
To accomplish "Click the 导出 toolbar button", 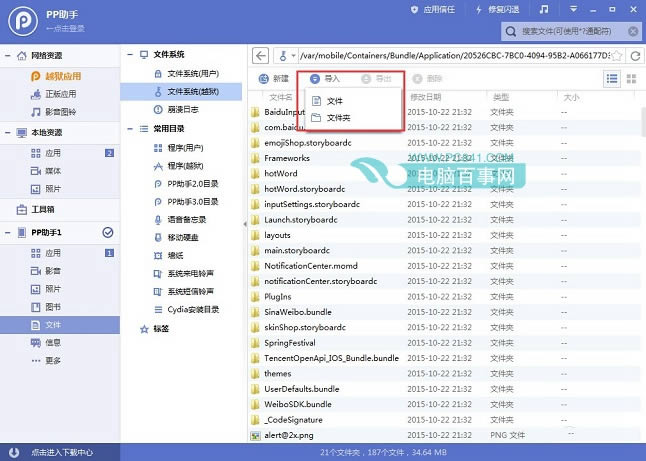I will pos(376,79).
